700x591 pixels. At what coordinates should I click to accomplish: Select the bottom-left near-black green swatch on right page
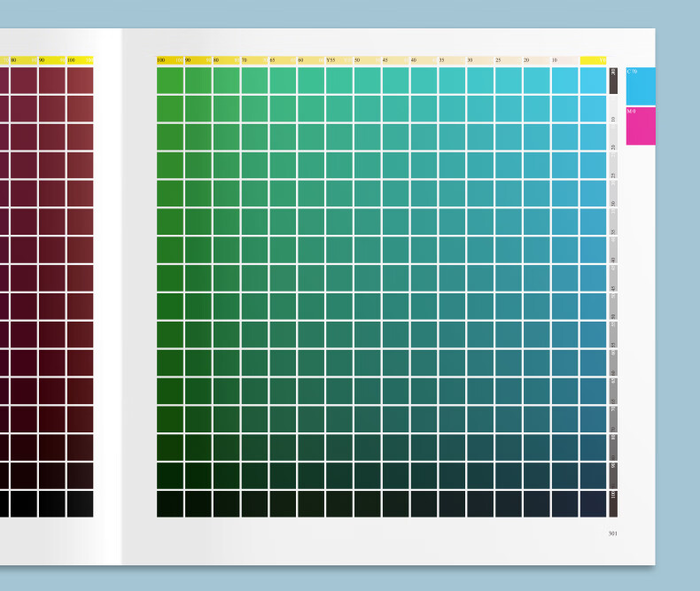point(170,503)
